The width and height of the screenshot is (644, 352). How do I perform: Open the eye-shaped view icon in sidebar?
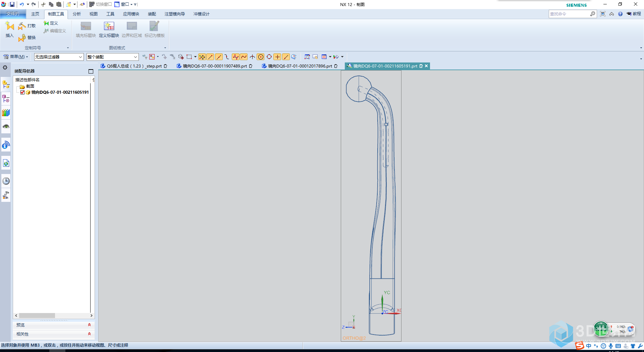(x=6, y=127)
